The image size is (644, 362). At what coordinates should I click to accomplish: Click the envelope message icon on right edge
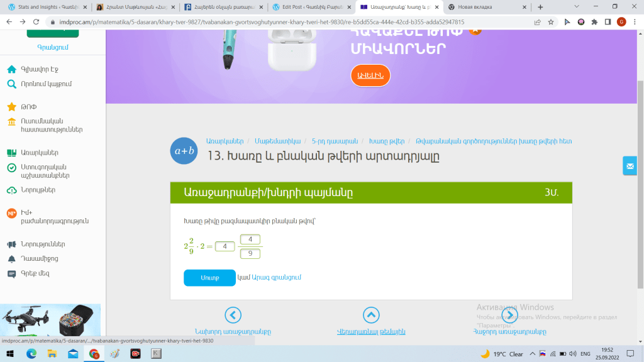click(630, 165)
